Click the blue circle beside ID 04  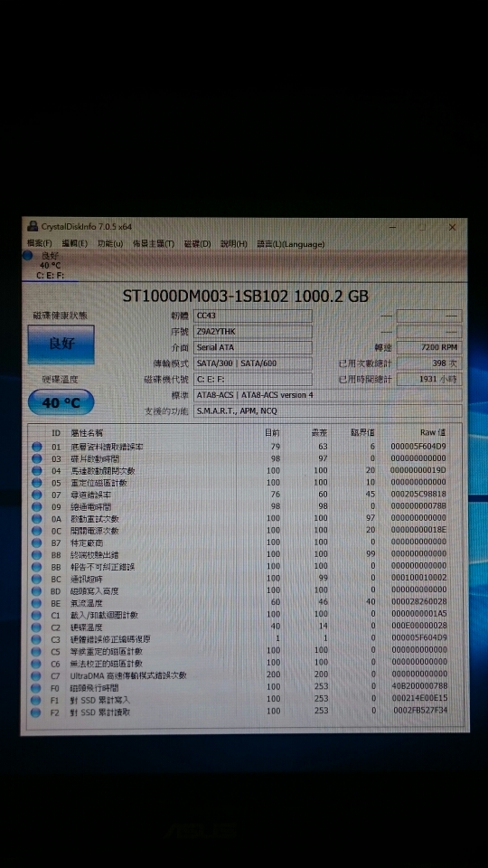pyautogui.click(x=37, y=470)
